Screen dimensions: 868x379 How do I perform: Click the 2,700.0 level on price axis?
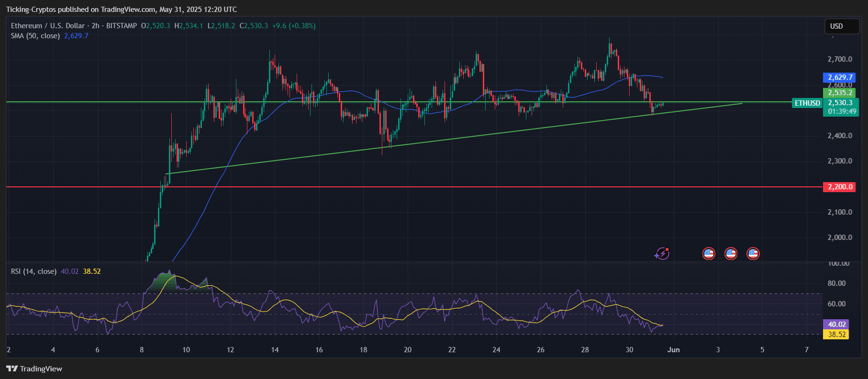point(840,59)
